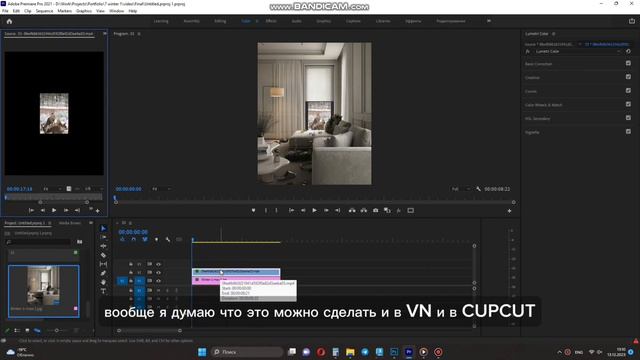
Task: Step forward one frame in Program monitor
Action: click(326, 211)
